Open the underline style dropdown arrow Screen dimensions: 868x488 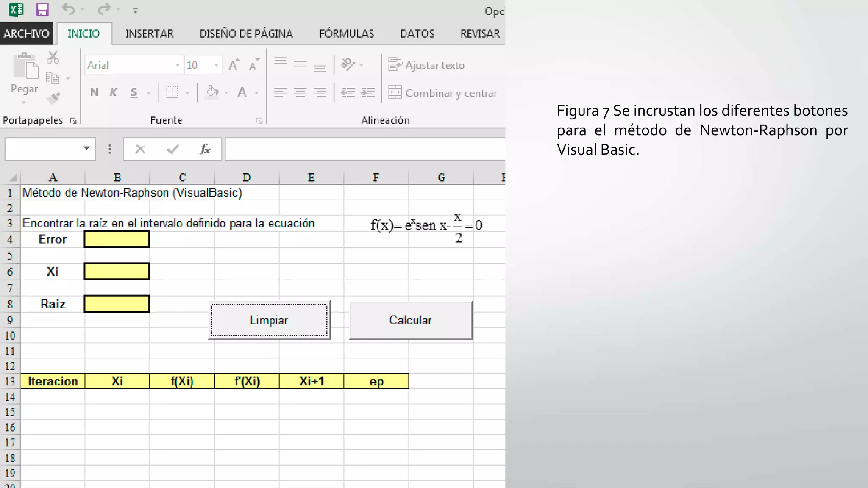tap(148, 93)
